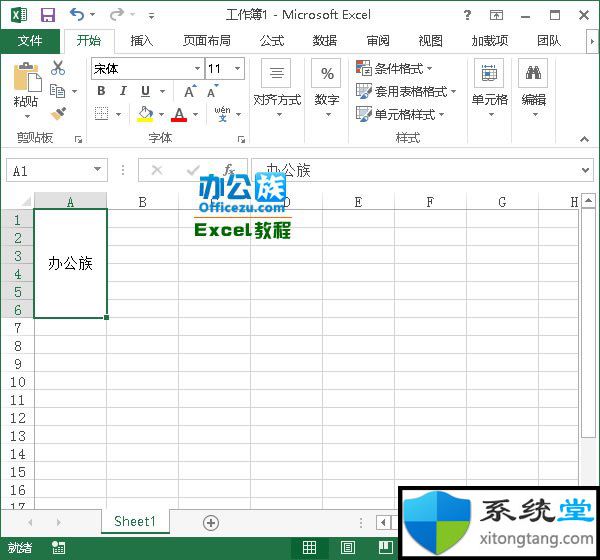This screenshot has height=560, width=600.
Task: Open the Sheet1 tab
Action: pos(135,521)
